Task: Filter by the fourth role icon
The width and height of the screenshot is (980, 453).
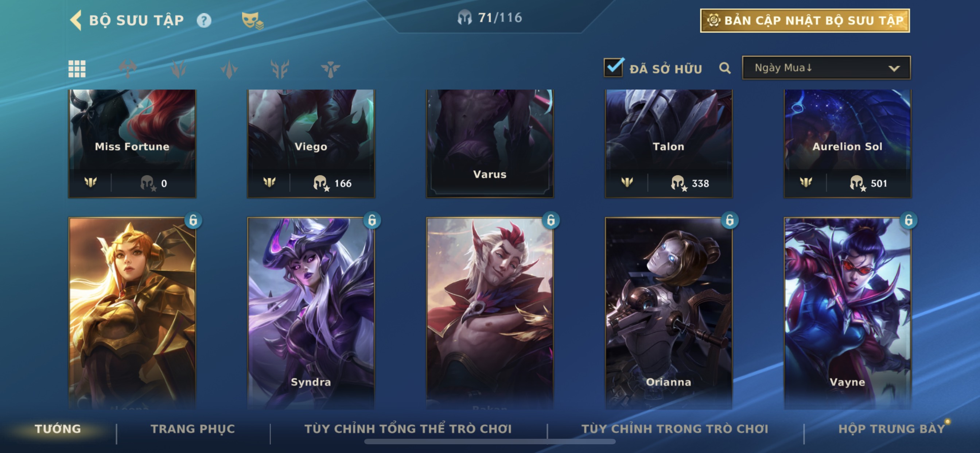Action: coord(280,69)
